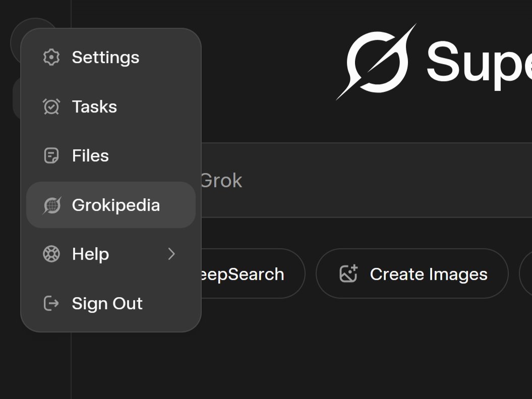Open the Files menu item
Viewport: 532px width, 399px height.
point(90,156)
